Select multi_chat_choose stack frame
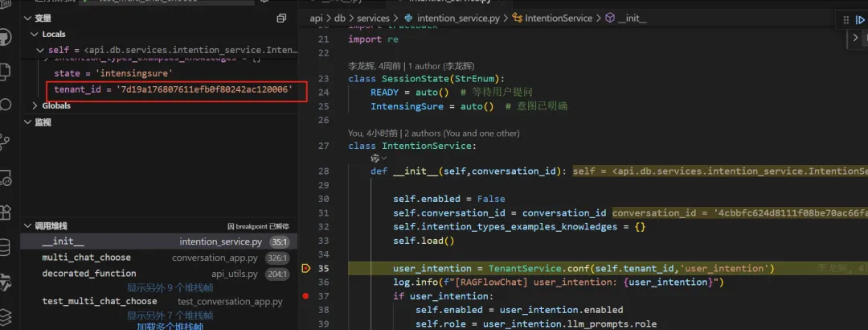868x330 pixels. click(159, 258)
